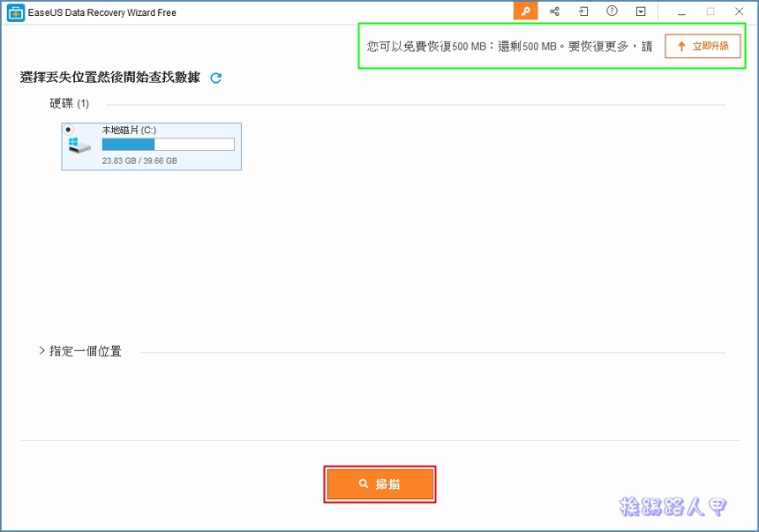The width and height of the screenshot is (759, 532).
Task: Open the help question mark icon
Action: (x=612, y=11)
